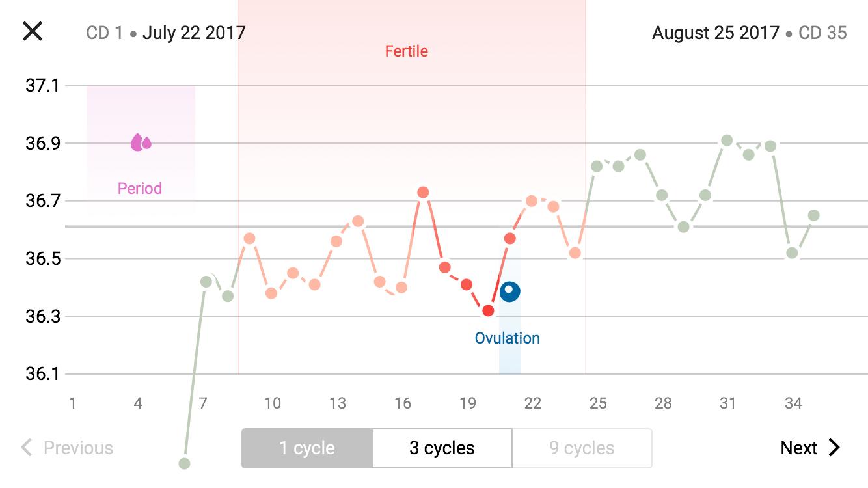
Task: Click the Next chevron arrow
Action: click(834, 448)
